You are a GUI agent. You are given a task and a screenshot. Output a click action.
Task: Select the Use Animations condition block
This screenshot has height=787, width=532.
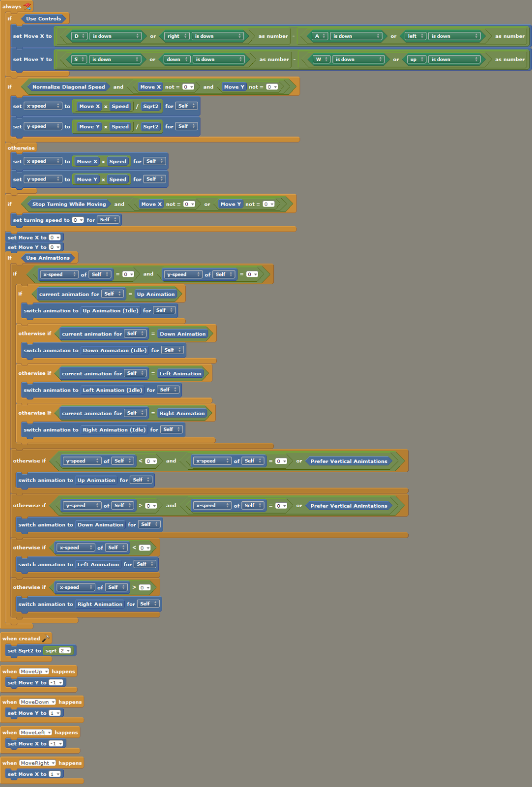coord(48,258)
